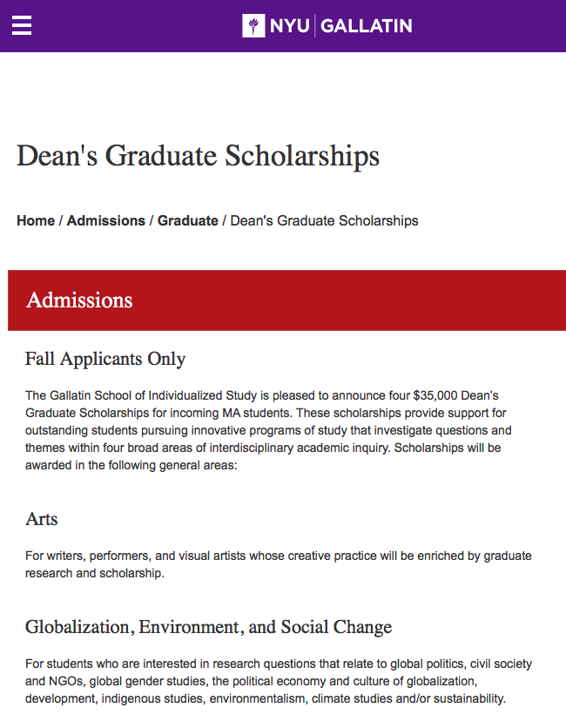Screen dimensions: 566x728
Task: Click the Dean's Graduate Scholarships breadcrumb text
Action: (x=324, y=220)
